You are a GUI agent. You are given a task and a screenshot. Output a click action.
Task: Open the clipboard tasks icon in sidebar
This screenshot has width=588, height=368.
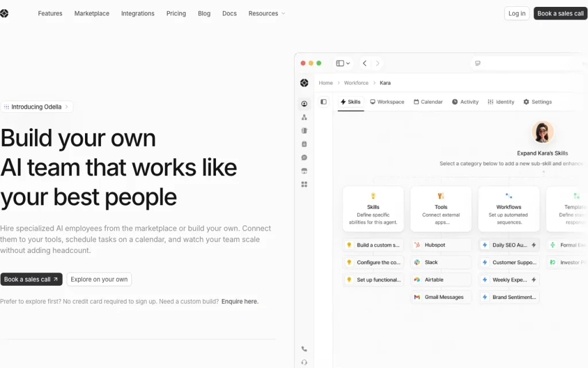(304, 144)
